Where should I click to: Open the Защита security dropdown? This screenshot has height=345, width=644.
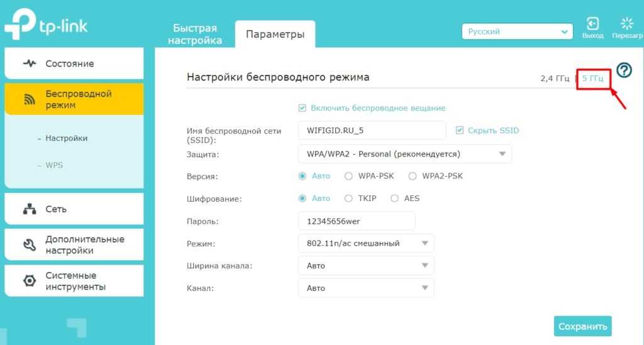pyautogui.click(x=404, y=154)
